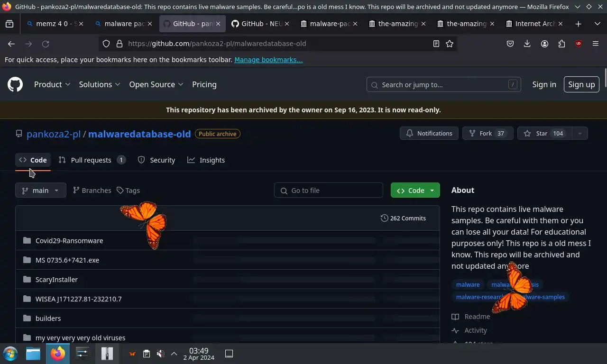The image size is (607, 364).
Task: Star the malwaredatabase-old repository
Action: coord(545,134)
